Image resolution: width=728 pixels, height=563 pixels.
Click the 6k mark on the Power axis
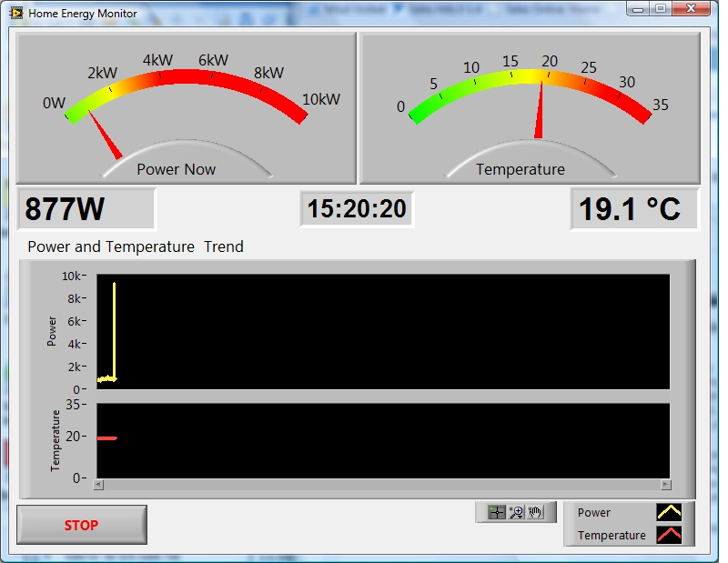(76, 321)
